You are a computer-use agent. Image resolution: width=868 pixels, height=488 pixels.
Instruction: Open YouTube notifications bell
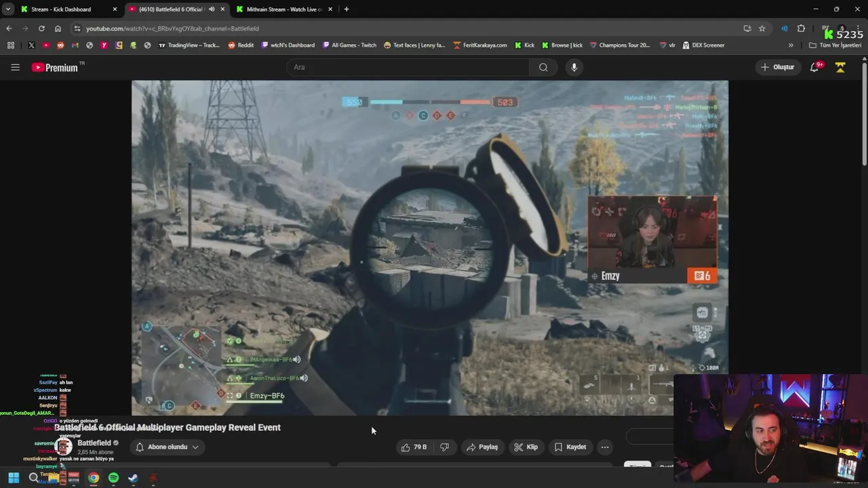(x=815, y=67)
